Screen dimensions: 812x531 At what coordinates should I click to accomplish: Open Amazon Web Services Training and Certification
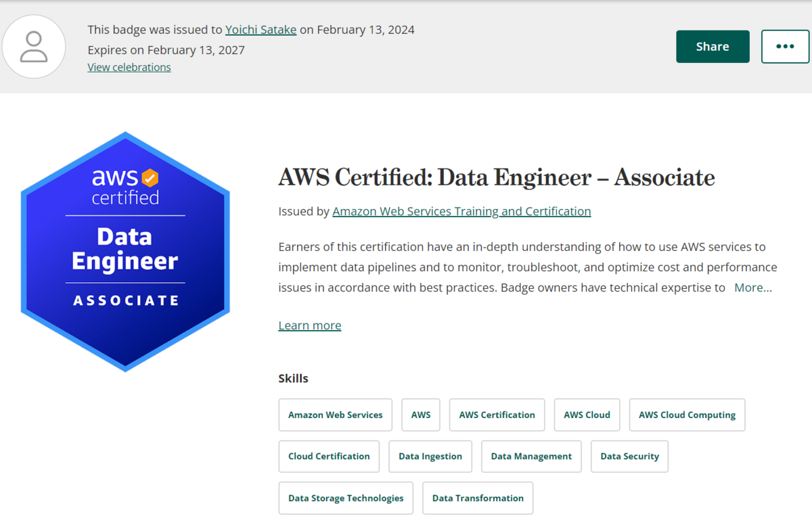click(461, 211)
